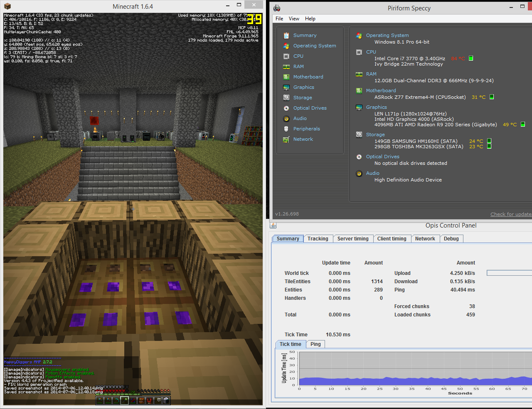
Task: Click the 149GB SAMSUNG HM160HI text
Action: click(x=416, y=141)
